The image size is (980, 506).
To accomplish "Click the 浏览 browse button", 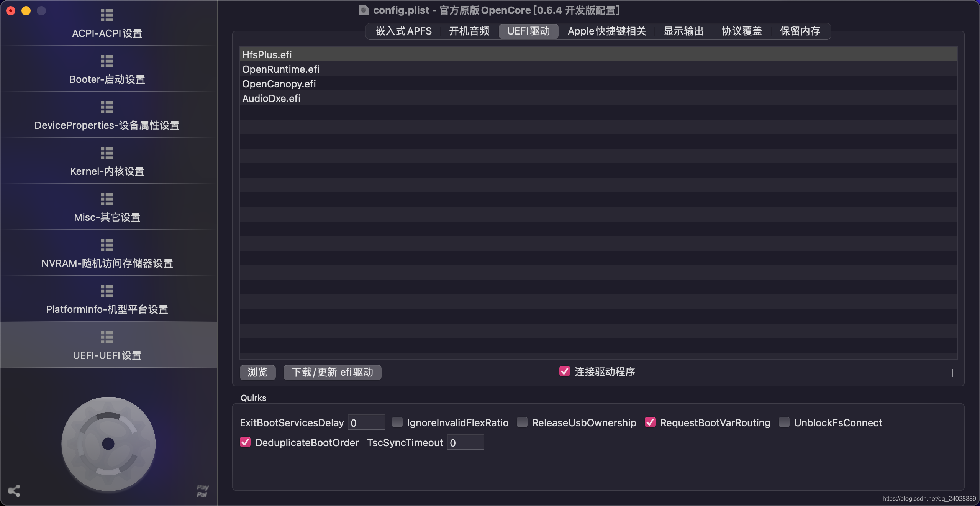I will click(257, 372).
